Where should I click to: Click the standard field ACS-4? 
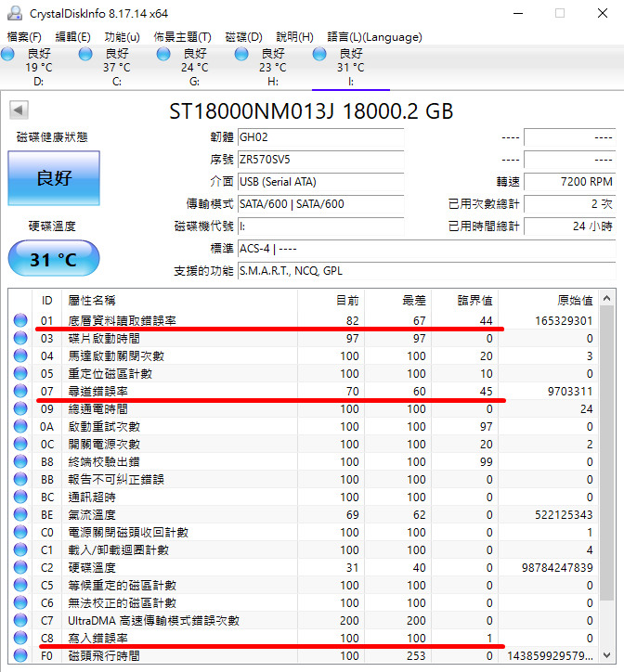tap(427, 249)
